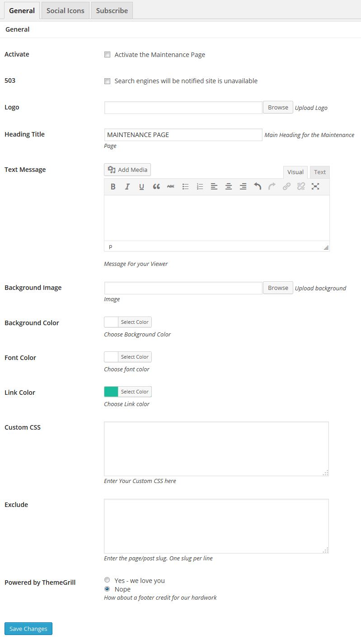Browse for a Logo upload
361x644 pixels.
[x=278, y=107]
